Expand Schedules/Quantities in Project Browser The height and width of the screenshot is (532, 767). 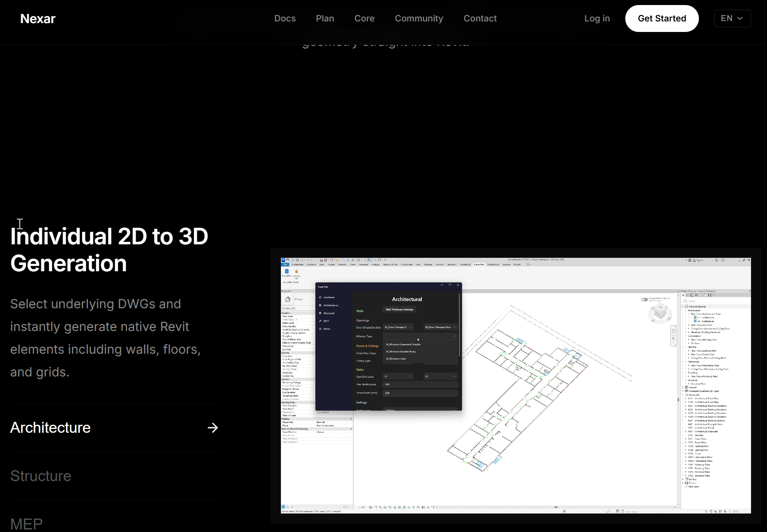pyautogui.click(x=683, y=391)
